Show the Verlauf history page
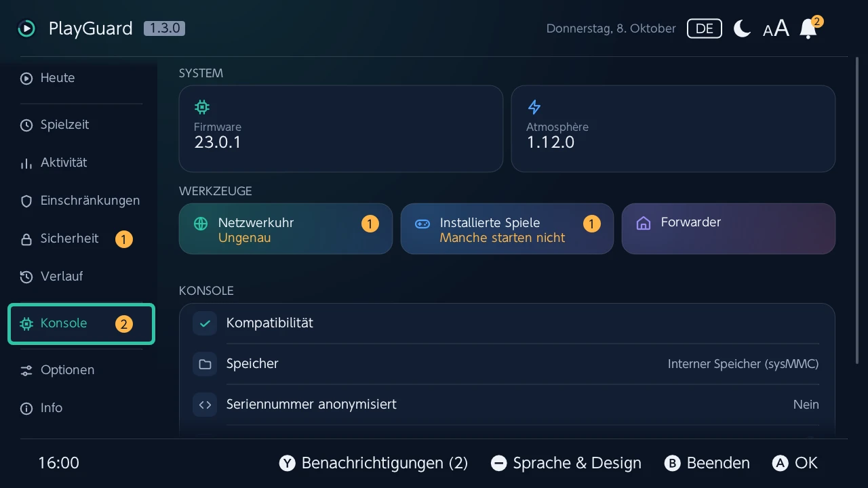 (81, 277)
